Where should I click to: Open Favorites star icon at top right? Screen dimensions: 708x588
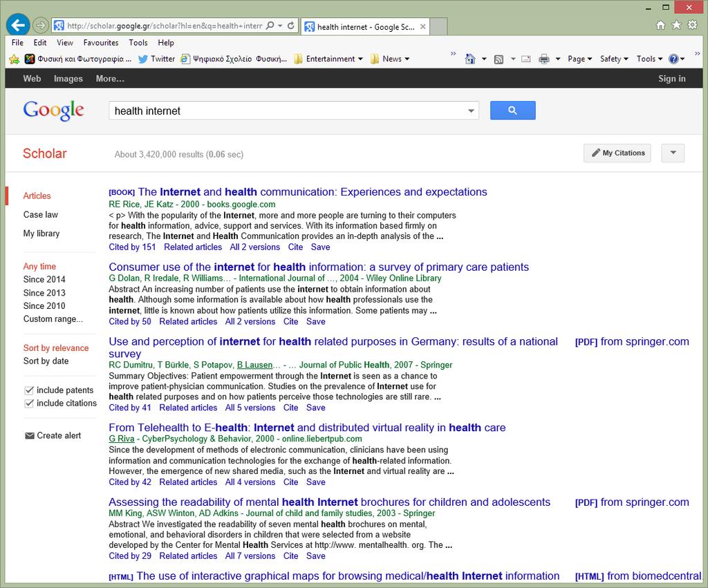tap(676, 26)
